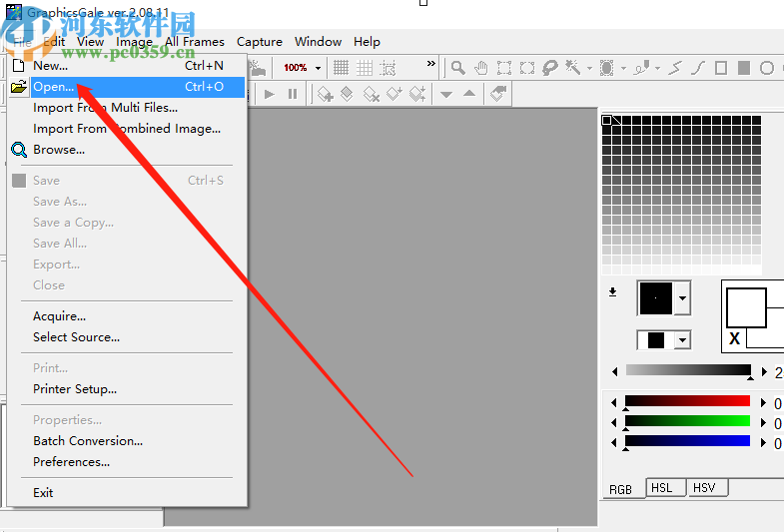The height and width of the screenshot is (532, 784).
Task: Move layer up with the up arrow
Action: pyautogui.click(x=469, y=93)
